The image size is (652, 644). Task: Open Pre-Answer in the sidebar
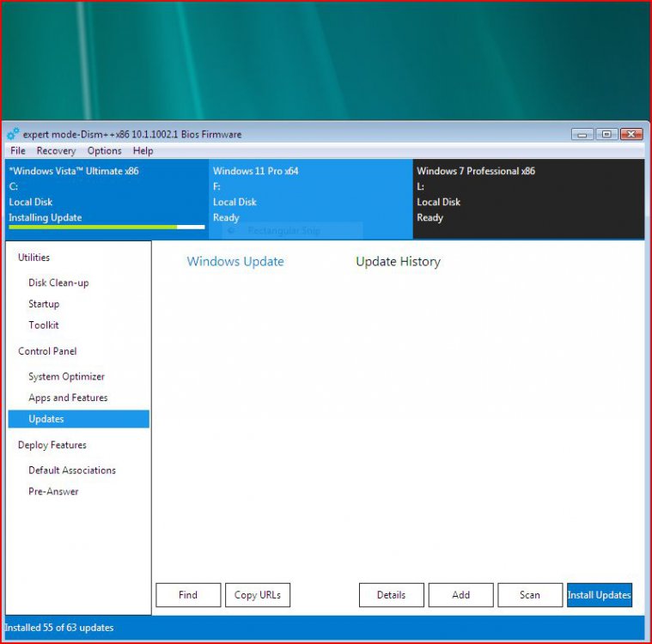point(53,491)
